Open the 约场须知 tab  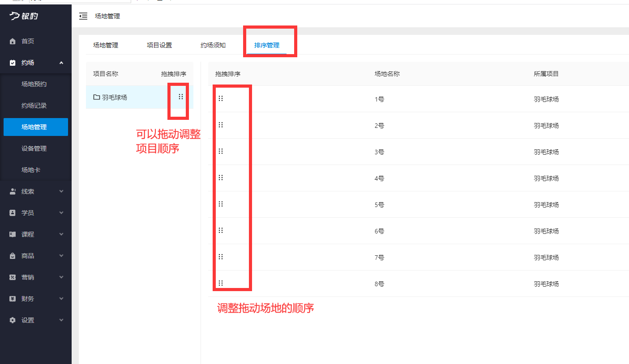pos(212,45)
